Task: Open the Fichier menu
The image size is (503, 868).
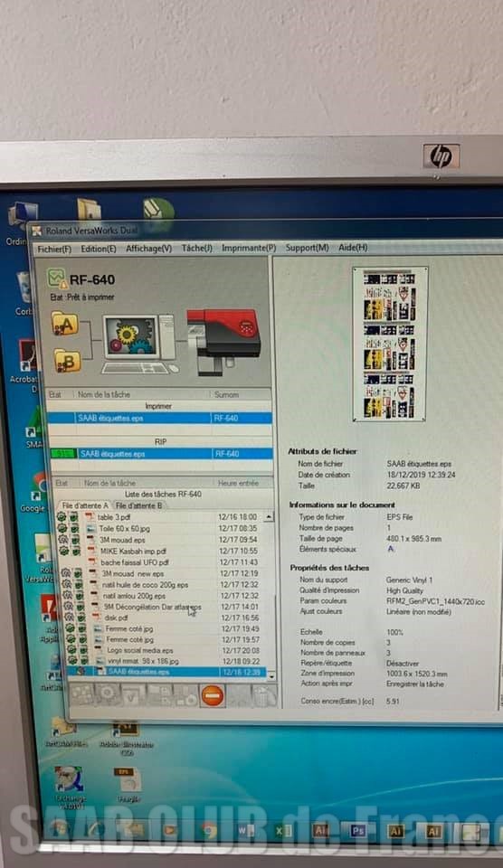Action: (54, 250)
